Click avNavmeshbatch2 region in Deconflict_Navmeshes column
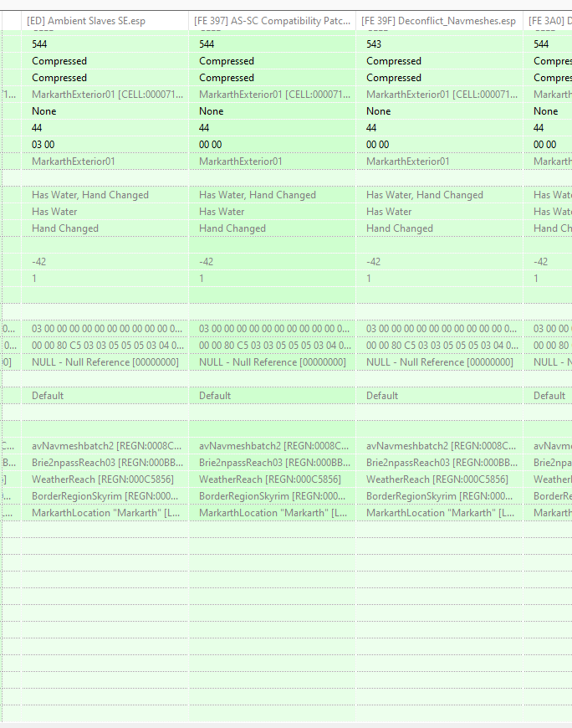Screen dimensions: 572x728 pyautogui.click(x=442, y=446)
